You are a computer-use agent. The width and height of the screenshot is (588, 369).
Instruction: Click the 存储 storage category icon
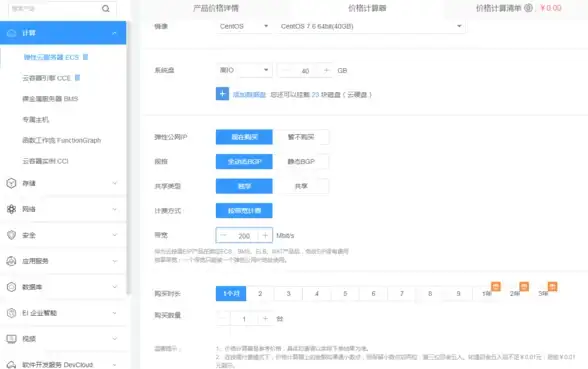12,183
